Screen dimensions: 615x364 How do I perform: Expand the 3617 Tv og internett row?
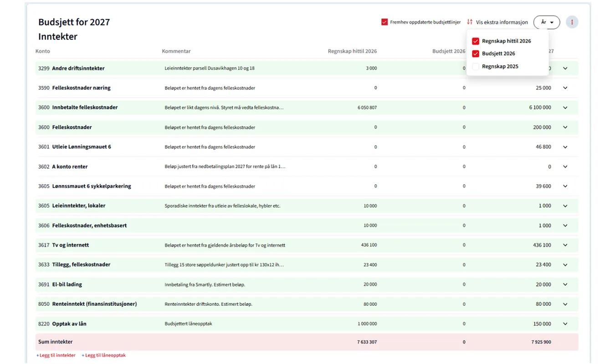tap(565, 245)
